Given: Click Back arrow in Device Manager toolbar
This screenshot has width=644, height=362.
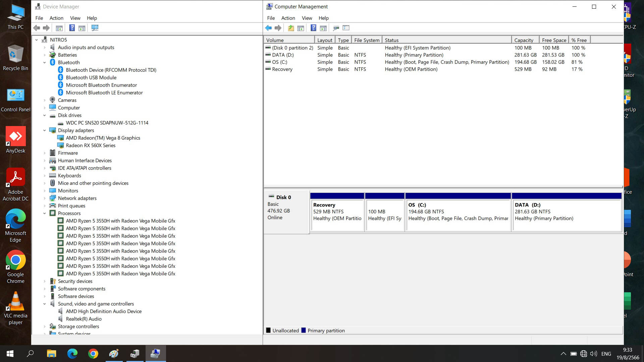Looking at the screenshot, I should pyautogui.click(x=37, y=28).
